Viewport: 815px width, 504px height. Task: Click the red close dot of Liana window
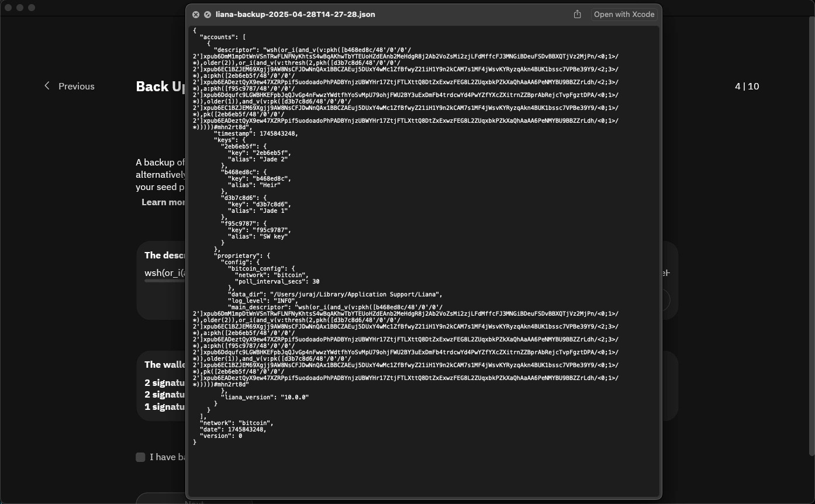tap(8, 8)
